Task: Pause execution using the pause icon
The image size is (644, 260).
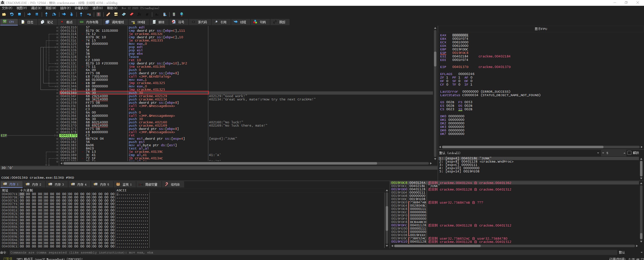Action: tap(37, 14)
